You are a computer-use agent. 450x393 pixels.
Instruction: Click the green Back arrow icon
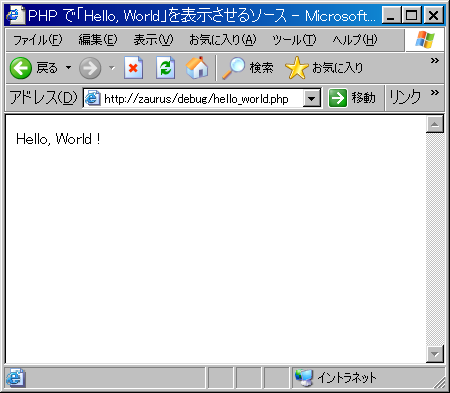click(21, 68)
